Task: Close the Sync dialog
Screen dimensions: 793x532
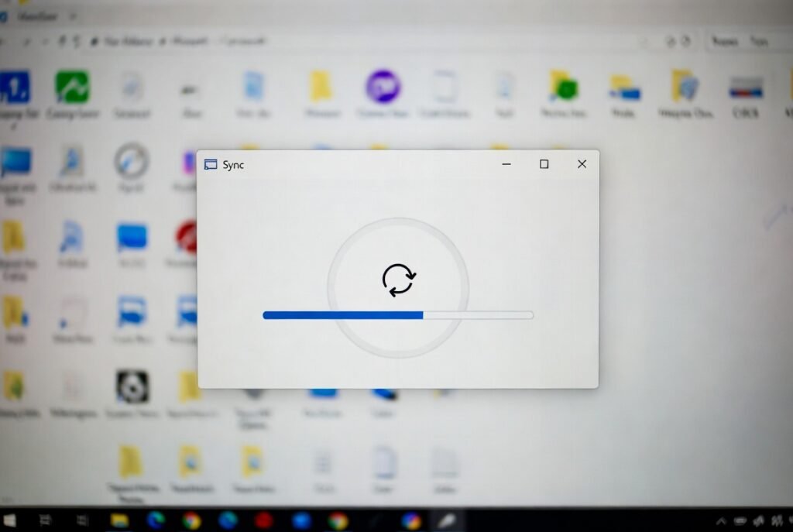Action: point(582,164)
